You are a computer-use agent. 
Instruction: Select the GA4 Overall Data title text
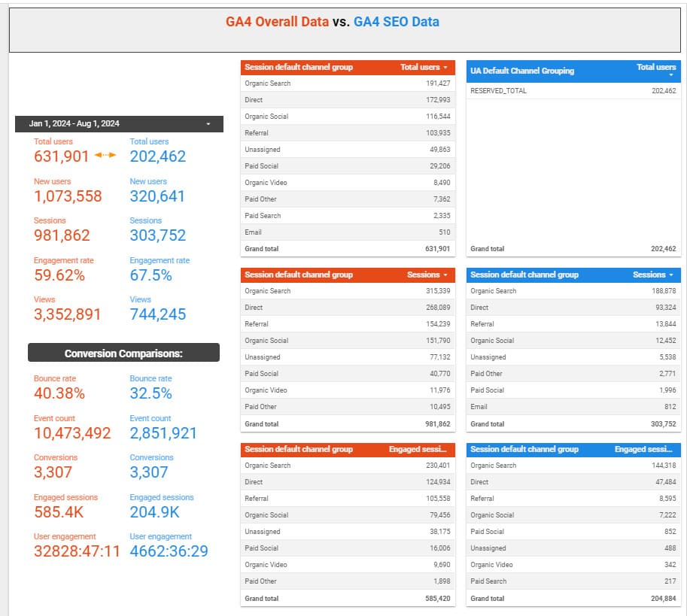278,22
